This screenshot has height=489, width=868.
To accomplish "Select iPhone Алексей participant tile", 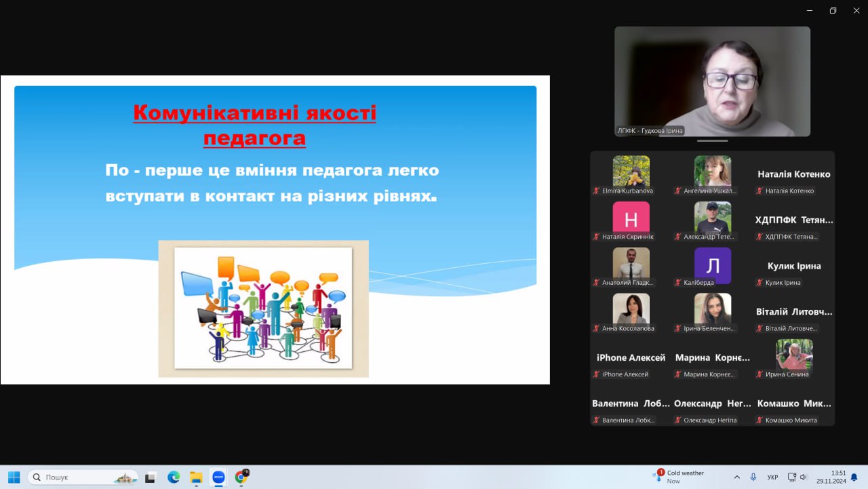I will tap(631, 359).
